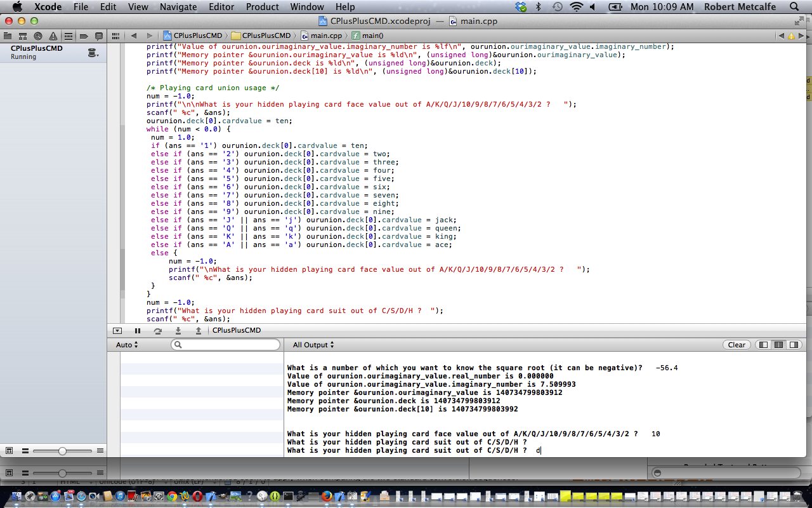Pause program execution in debug bar
This screenshot has width=812, height=508.
coord(138,330)
